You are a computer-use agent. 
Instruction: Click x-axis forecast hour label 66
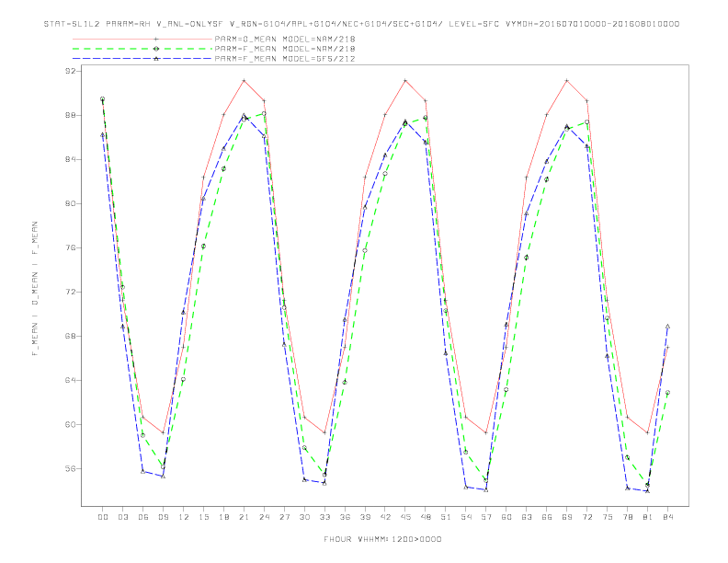click(x=547, y=517)
